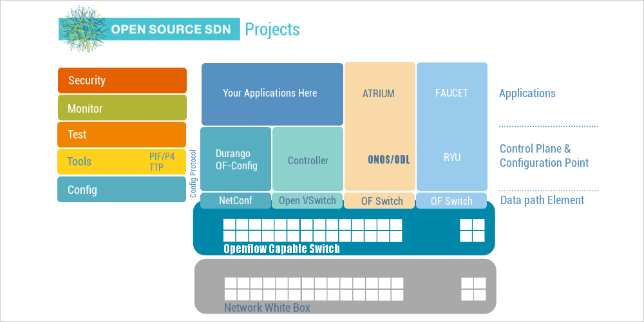The image size is (644, 322).
Task: Click the Open Source SDN logo graphic
Action: point(82,29)
